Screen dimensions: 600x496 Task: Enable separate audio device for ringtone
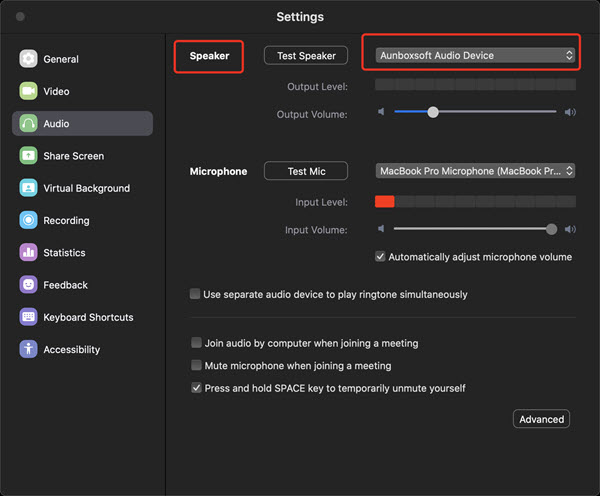(x=195, y=294)
